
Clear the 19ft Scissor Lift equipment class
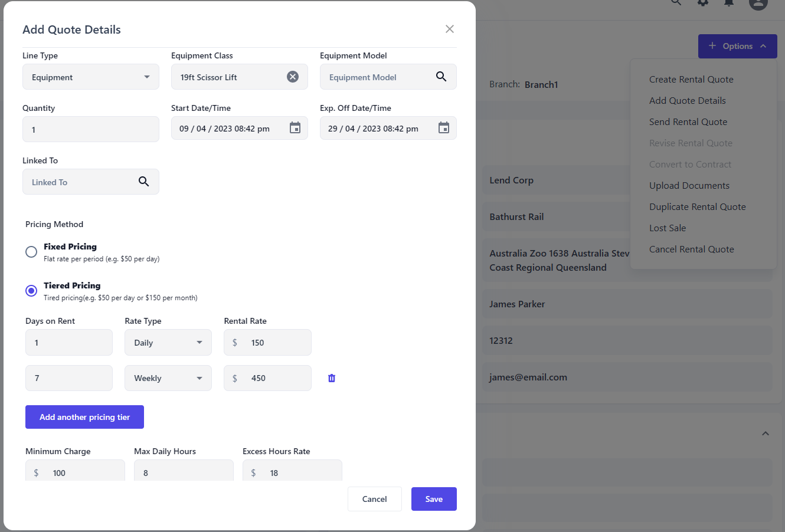[x=293, y=77]
